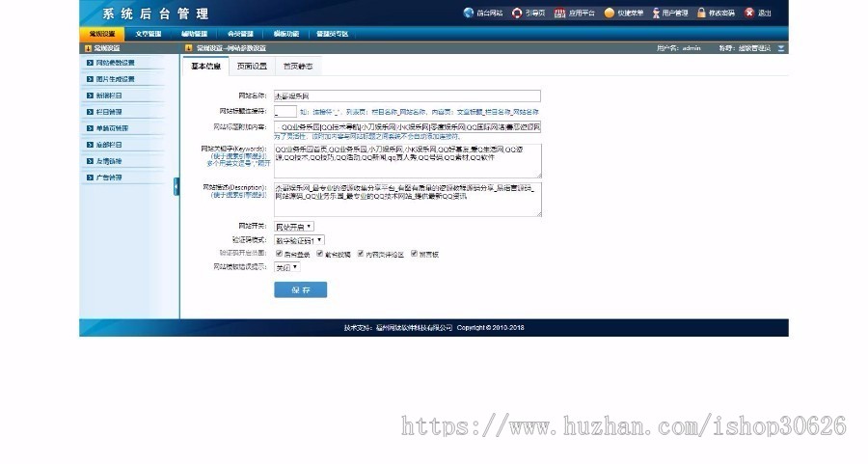Screen dimensions: 868x464
Task: Click arrow icon beside 友情链接
Action: click(90, 161)
